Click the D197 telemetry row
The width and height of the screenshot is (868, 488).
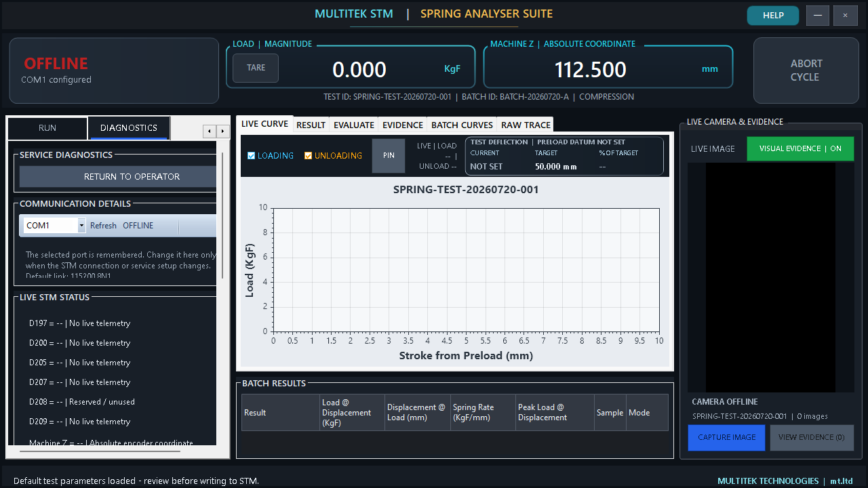pos(79,324)
